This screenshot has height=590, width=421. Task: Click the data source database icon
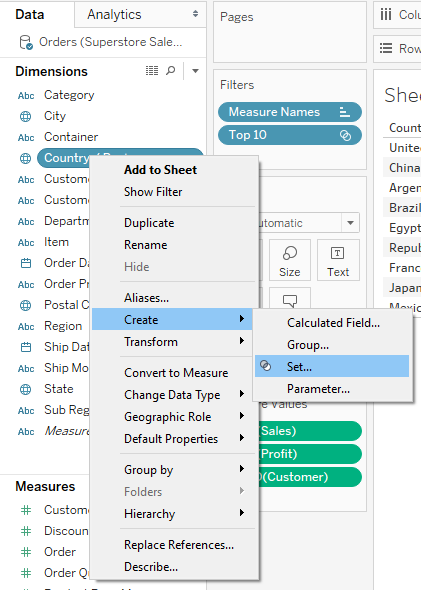[x=26, y=42]
